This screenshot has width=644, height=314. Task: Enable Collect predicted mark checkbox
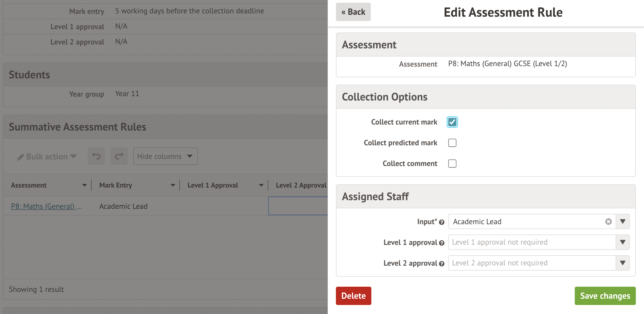point(452,143)
